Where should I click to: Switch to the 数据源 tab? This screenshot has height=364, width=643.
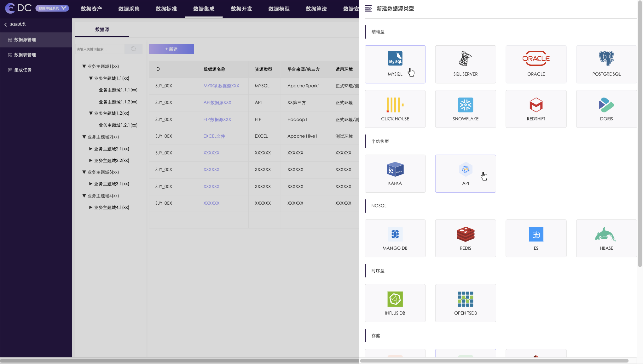(x=102, y=30)
